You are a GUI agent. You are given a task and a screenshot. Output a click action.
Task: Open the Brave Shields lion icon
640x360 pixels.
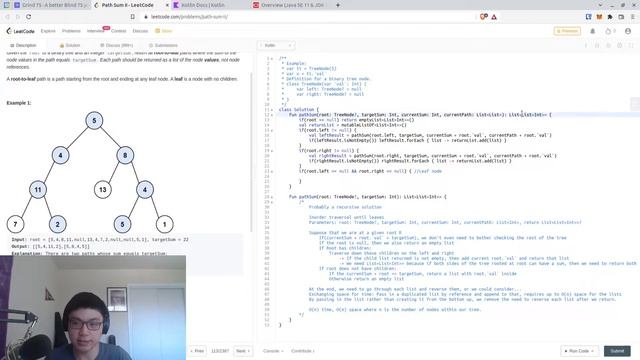484,17
